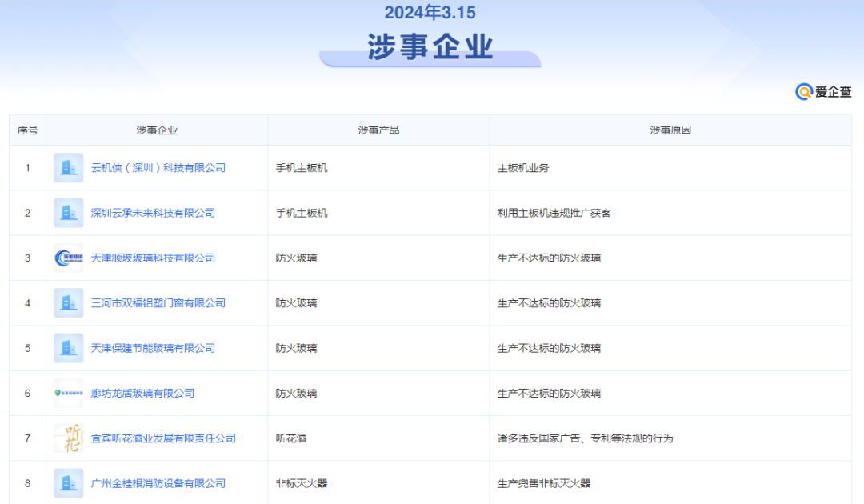Viewport: 864px width, 504px height.
Task: Click the 天津顺玻玻璃科技有限公司 logo thumbnail
Action: [68, 258]
